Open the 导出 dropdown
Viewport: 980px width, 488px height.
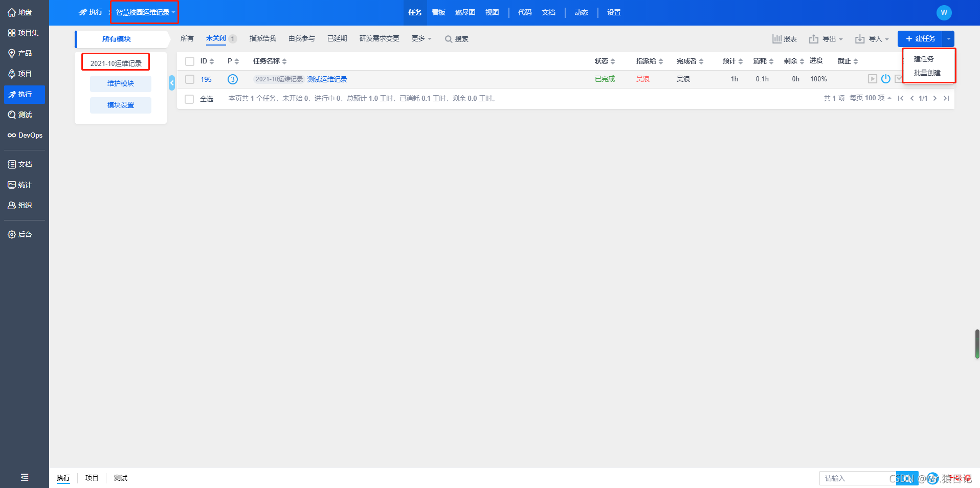click(x=826, y=39)
